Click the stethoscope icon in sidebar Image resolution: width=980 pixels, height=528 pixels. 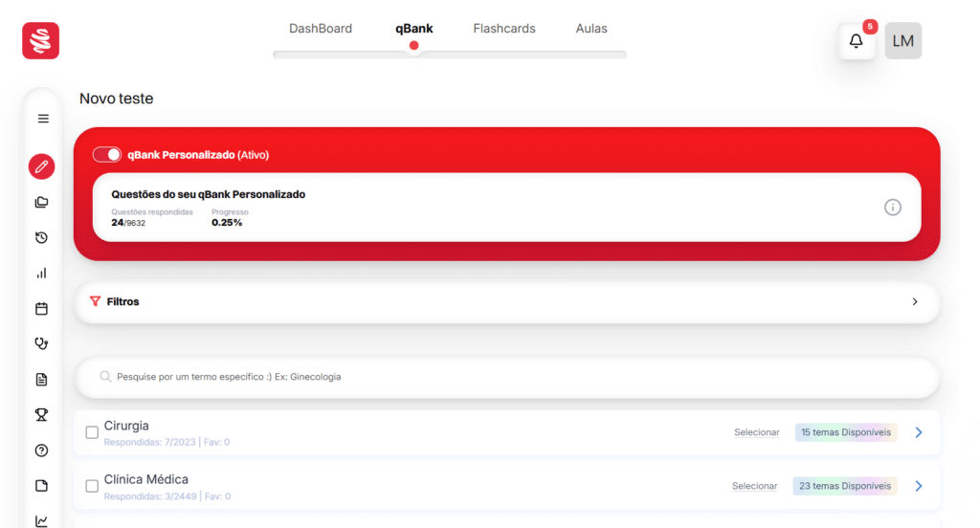point(41,343)
